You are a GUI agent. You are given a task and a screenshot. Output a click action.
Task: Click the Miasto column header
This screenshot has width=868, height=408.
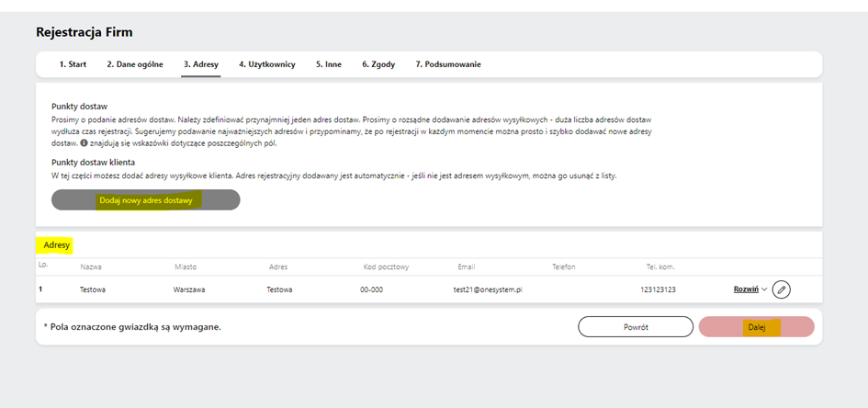coord(186,266)
